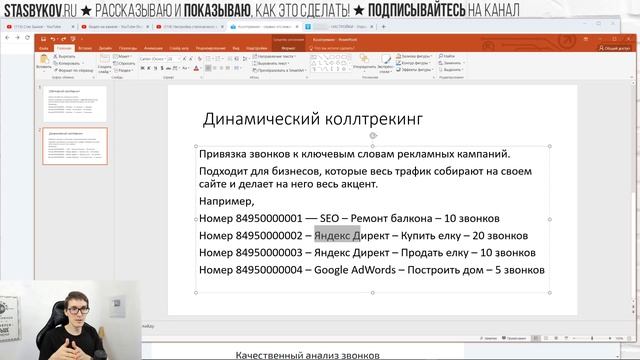This screenshot has height=360, width=640.
Task: Switch to the Animations (Анимация) ribbon tab
Action: pyautogui.click(x=153, y=48)
